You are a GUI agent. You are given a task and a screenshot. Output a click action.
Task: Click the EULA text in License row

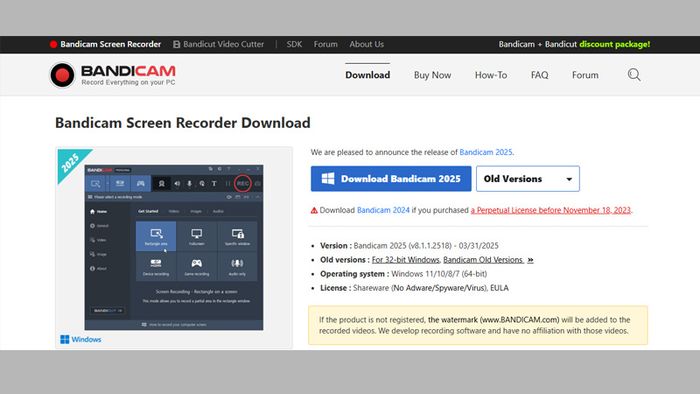click(x=499, y=288)
